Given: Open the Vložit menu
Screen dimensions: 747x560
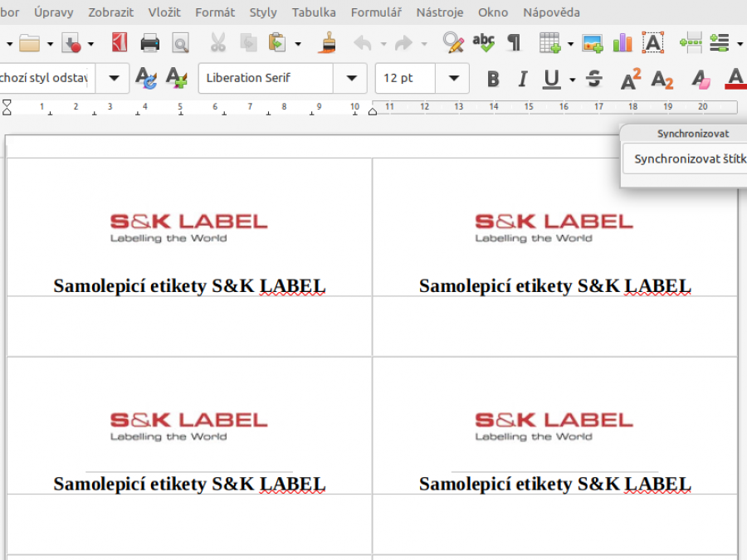Looking at the screenshot, I should coord(164,12).
